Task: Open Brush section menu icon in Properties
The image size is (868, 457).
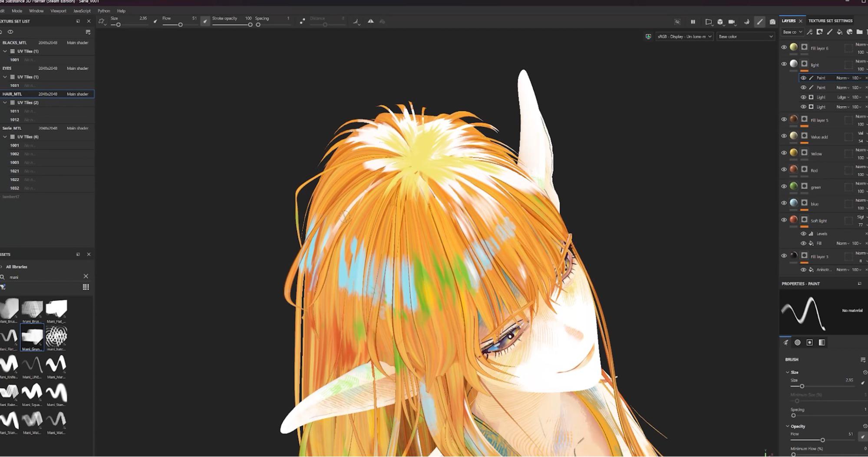Action: point(863,360)
